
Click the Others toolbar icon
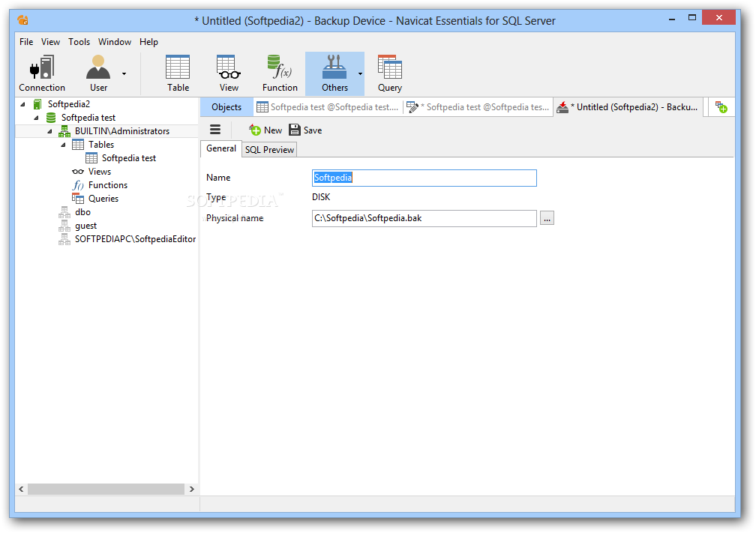(x=334, y=73)
